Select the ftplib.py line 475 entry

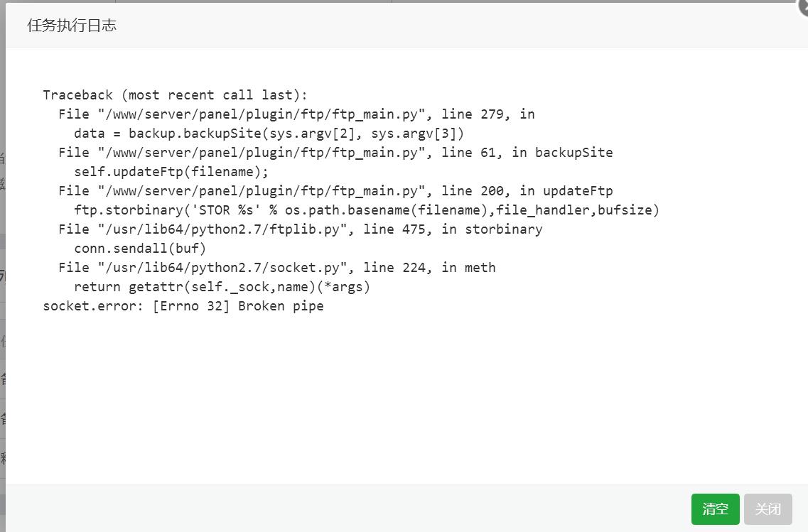click(301, 229)
